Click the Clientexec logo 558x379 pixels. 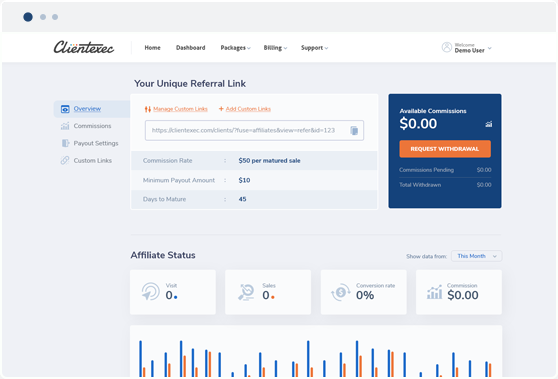pyautogui.click(x=84, y=47)
